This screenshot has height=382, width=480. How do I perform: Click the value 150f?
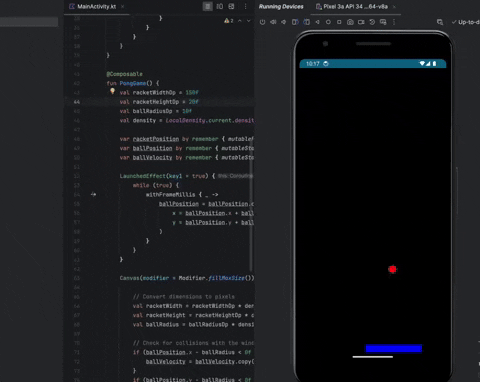[192, 92]
